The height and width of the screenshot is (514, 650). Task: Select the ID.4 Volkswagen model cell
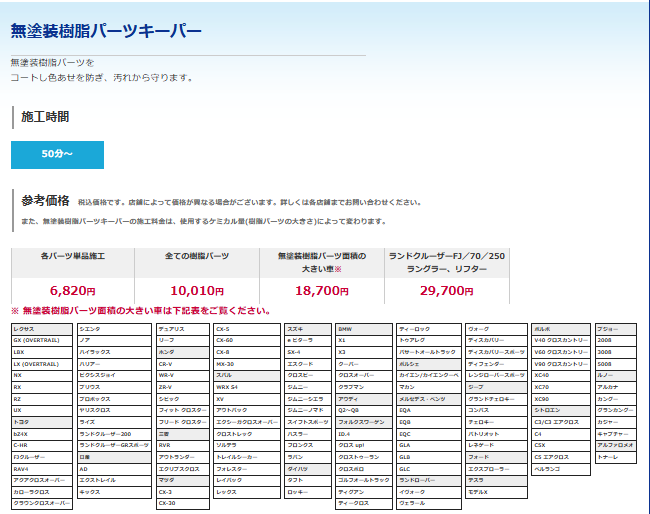[x=364, y=434]
